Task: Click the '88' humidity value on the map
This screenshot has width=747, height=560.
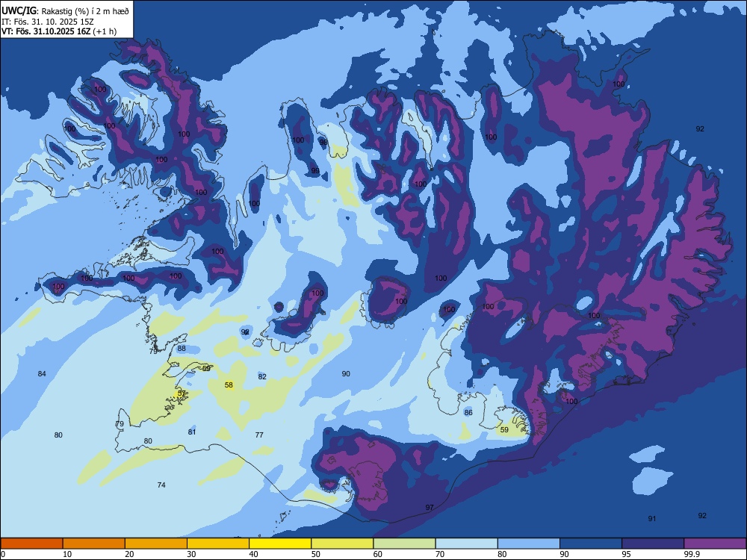Action: coord(182,348)
